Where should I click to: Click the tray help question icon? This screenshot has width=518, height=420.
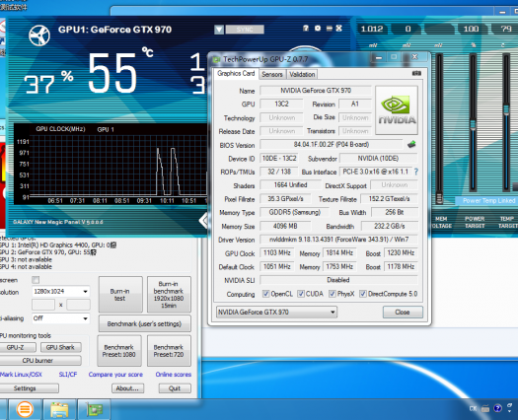point(497,408)
